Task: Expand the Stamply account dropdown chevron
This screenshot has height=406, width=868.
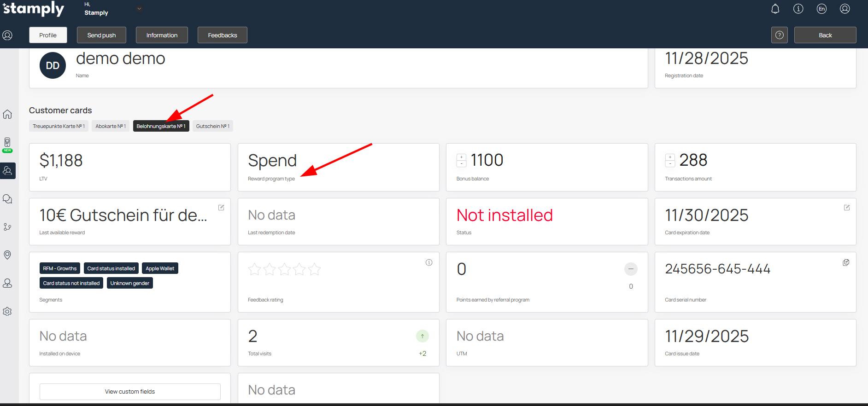Action: [x=139, y=9]
